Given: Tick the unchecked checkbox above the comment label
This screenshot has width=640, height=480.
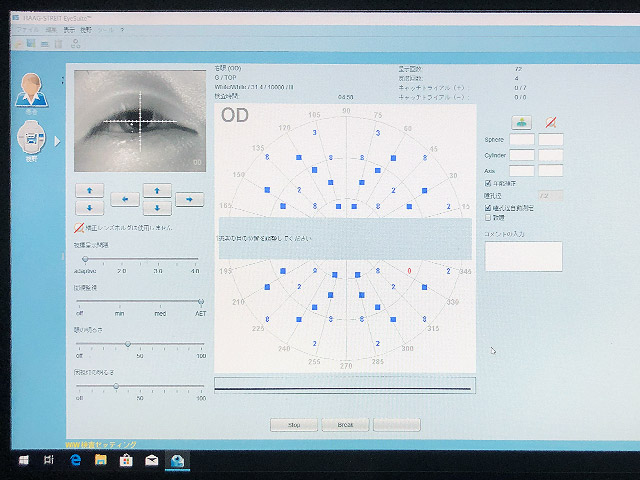Looking at the screenshot, I should pos(488,218).
